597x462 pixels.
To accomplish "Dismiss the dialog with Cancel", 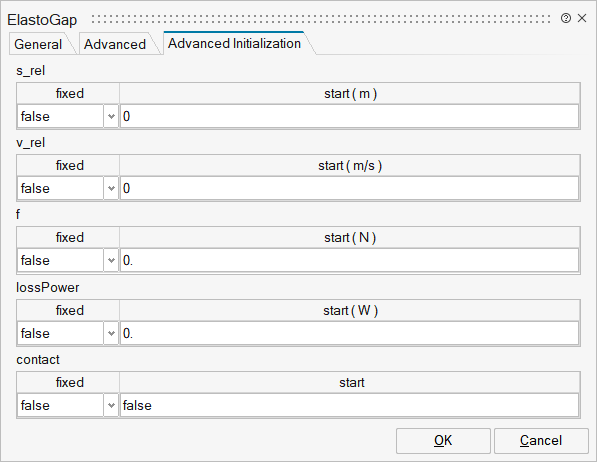I will point(541,441).
